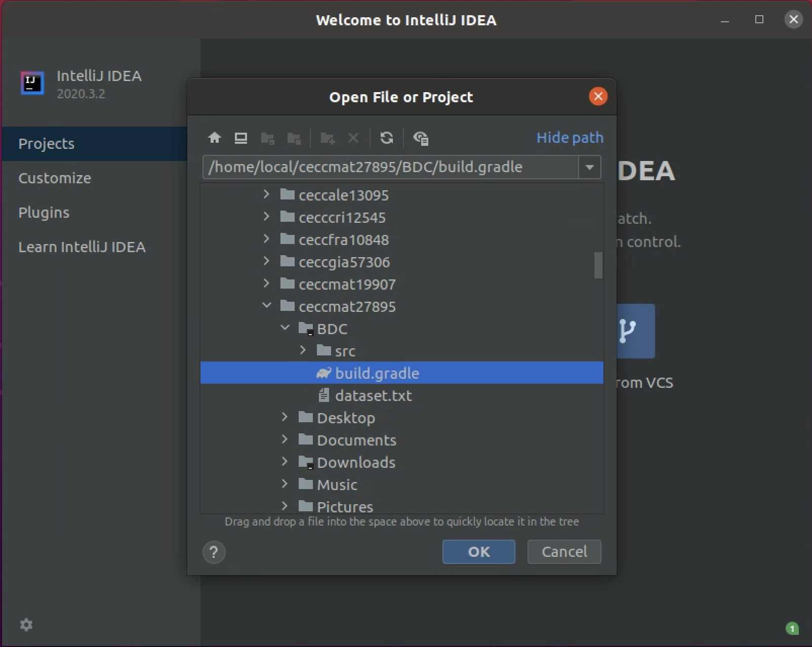Expand the ceccfra10848 folder

click(267, 239)
